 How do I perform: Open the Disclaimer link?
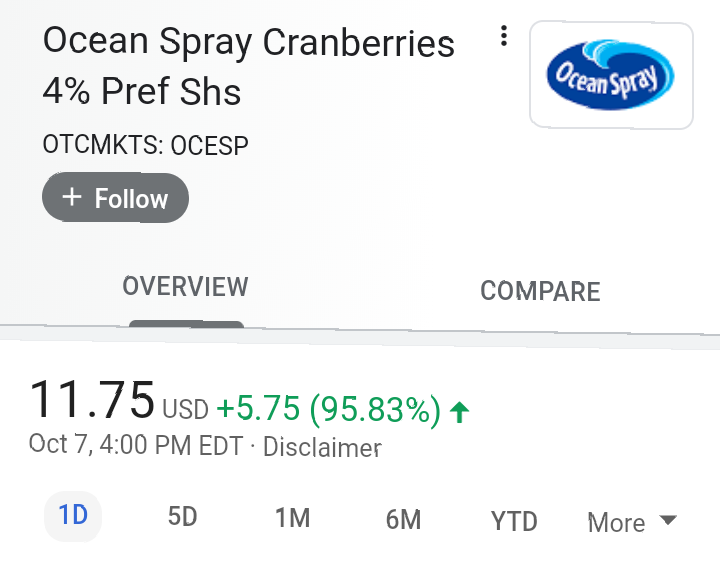(x=322, y=447)
